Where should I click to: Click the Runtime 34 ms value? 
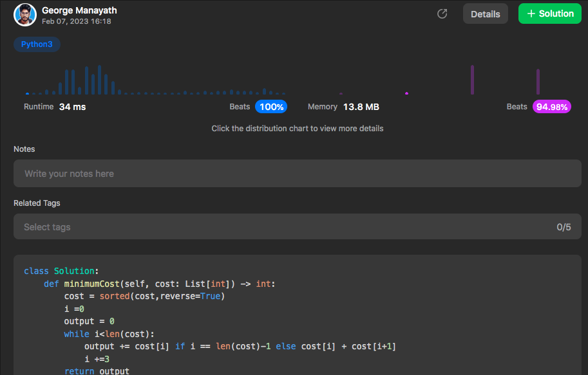(72, 107)
